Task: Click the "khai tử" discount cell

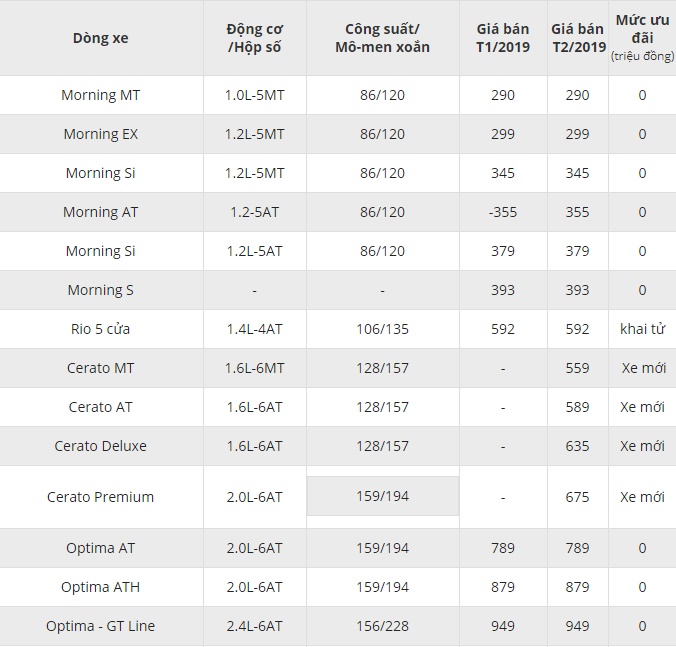Action: [642, 329]
